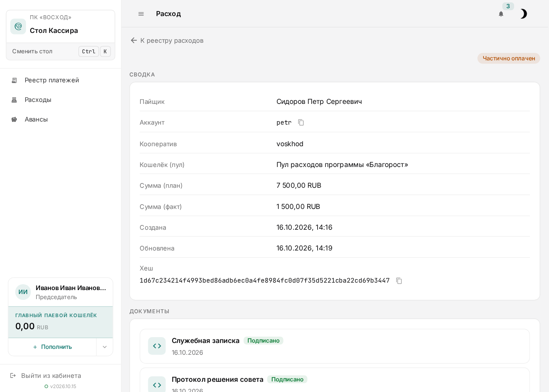Open Авансы menu item
Image resolution: width=549 pixels, height=392 pixels.
click(60, 120)
